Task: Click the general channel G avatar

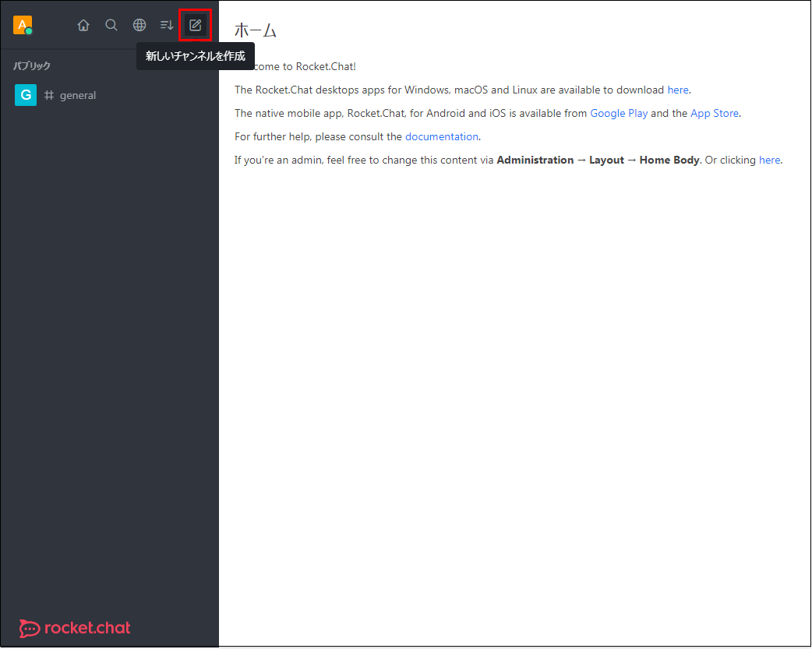Action: pos(26,95)
